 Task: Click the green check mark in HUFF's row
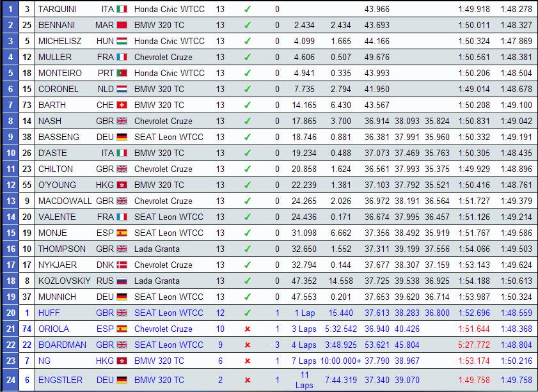pos(248,313)
